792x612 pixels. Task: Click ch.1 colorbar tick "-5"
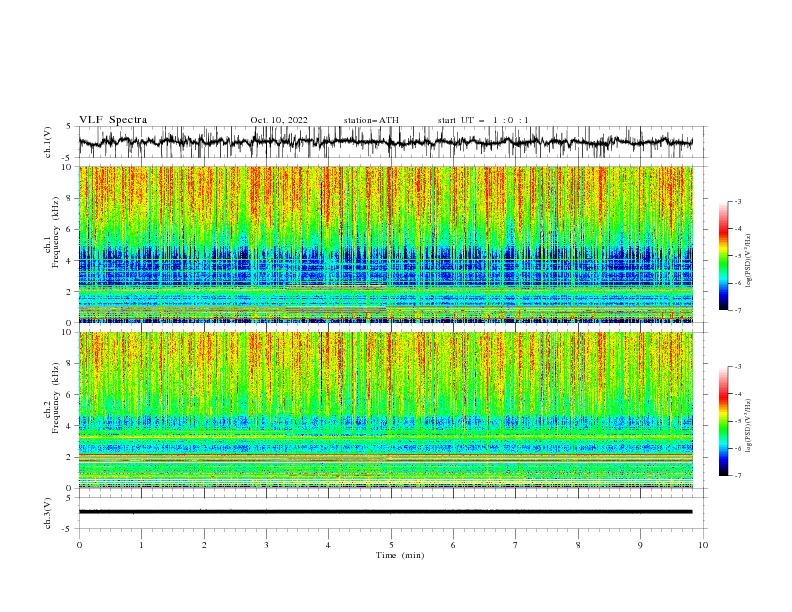[738, 256]
